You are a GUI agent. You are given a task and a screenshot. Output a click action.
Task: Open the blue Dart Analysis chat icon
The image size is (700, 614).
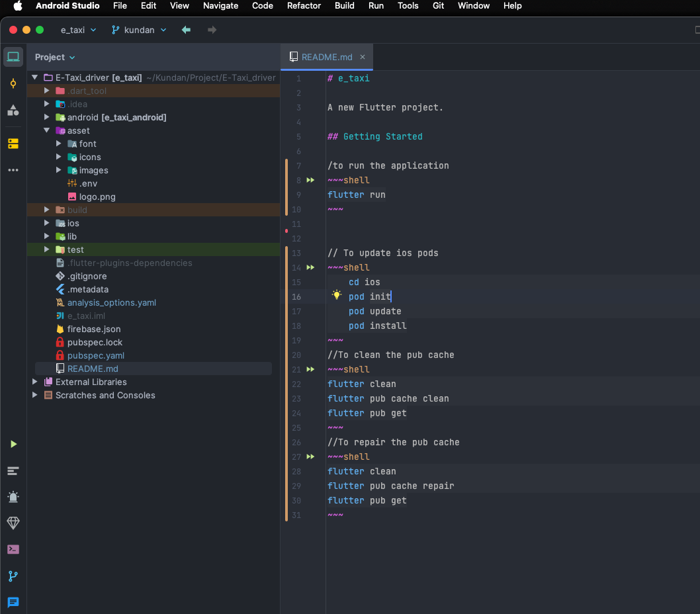13,602
